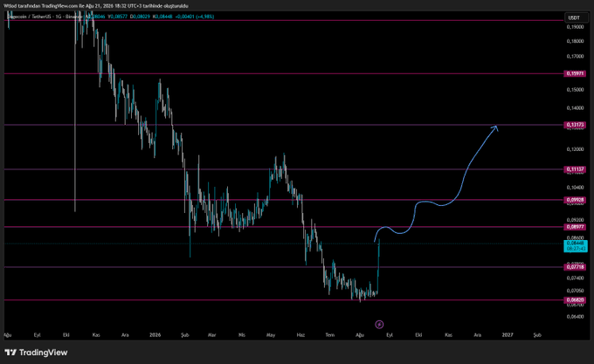Click the TradingView logo
The image size is (594, 364).
[36, 353]
